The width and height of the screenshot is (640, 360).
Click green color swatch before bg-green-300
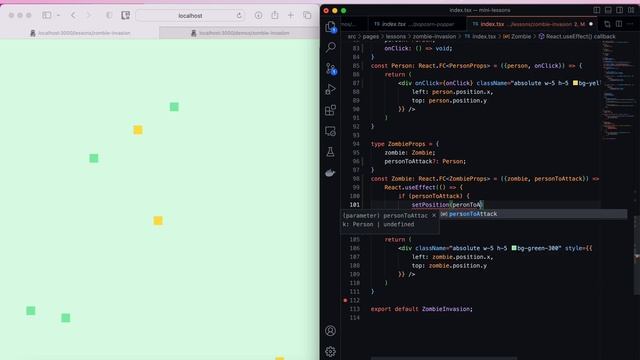point(514,248)
